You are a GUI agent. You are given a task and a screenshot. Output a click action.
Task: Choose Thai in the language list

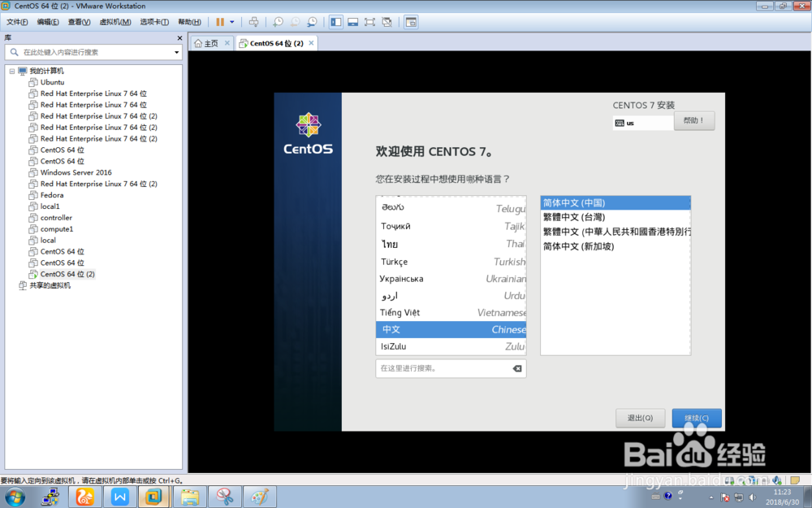451,244
